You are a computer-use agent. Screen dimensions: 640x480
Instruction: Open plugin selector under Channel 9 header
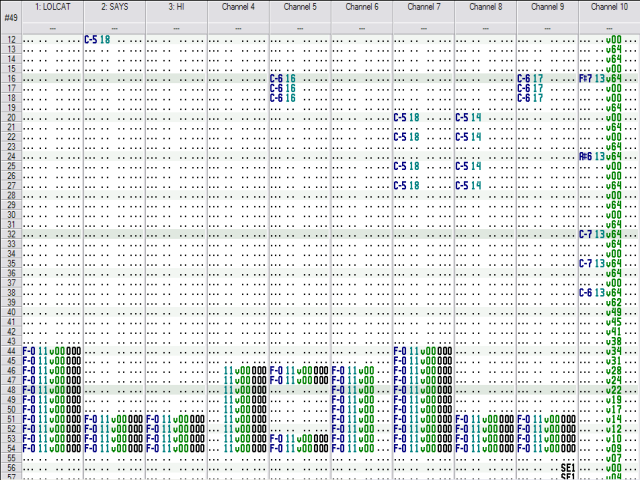547,28
